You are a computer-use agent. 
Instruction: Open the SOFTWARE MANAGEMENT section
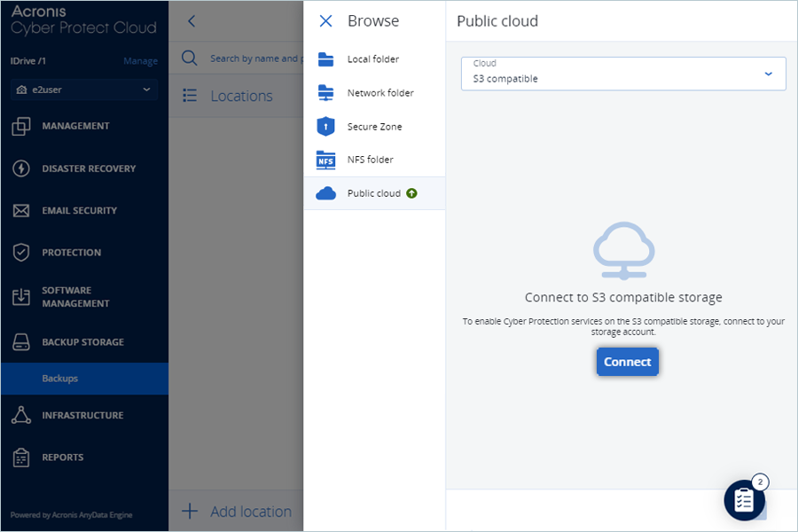click(76, 297)
